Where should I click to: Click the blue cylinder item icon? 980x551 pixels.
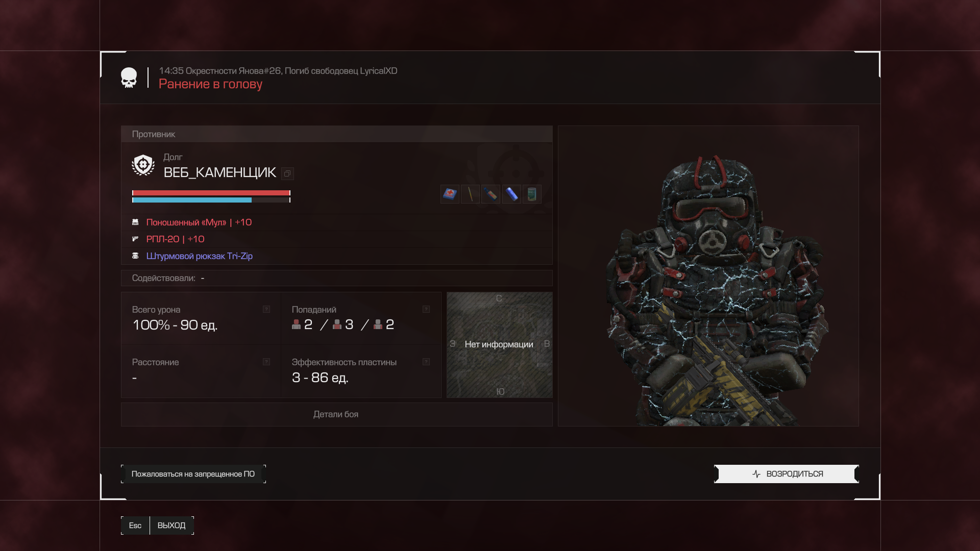511,194
